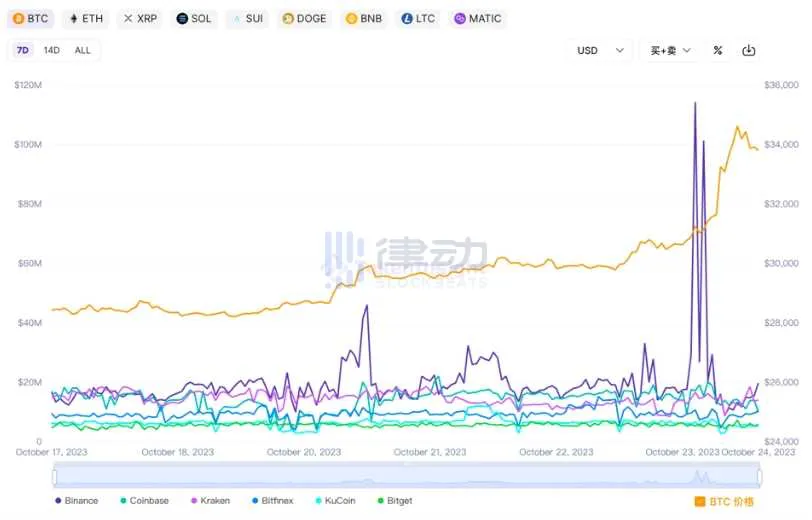The height and width of the screenshot is (520, 812).
Task: Toggle the BTC 价格 price legend
Action: pos(724,501)
